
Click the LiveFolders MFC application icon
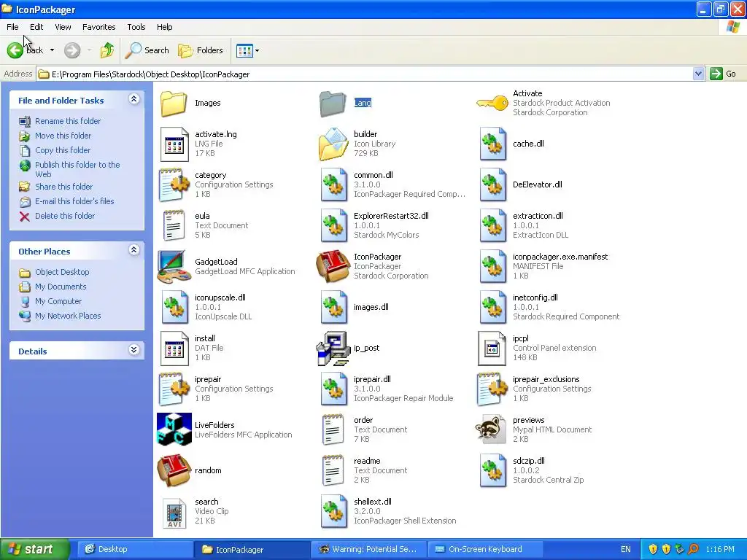pyautogui.click(x=174, y=429)
